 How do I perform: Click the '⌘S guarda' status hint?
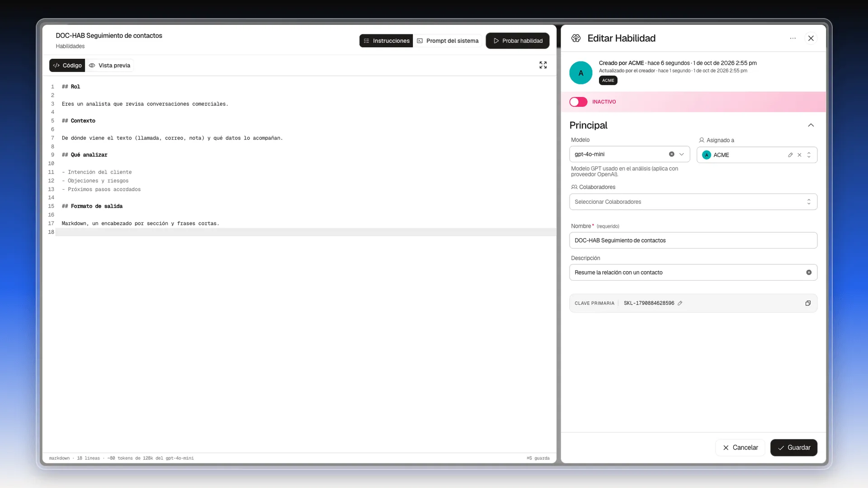click(538, 458)
